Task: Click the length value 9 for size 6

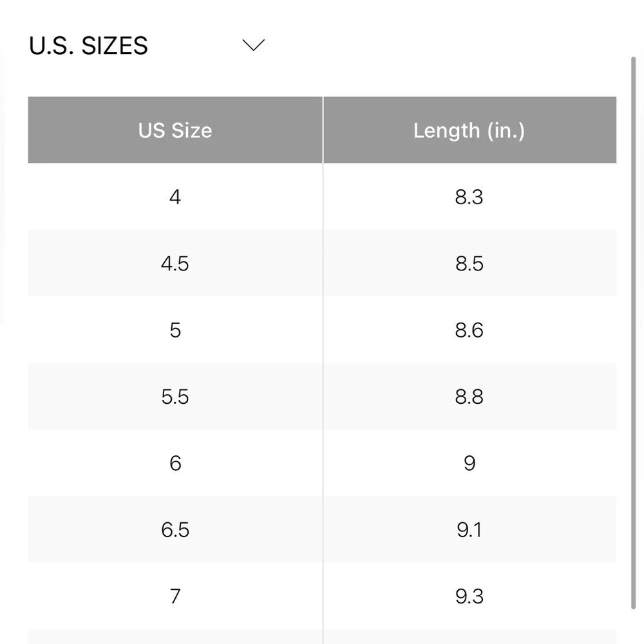Action: click(469, 463)
